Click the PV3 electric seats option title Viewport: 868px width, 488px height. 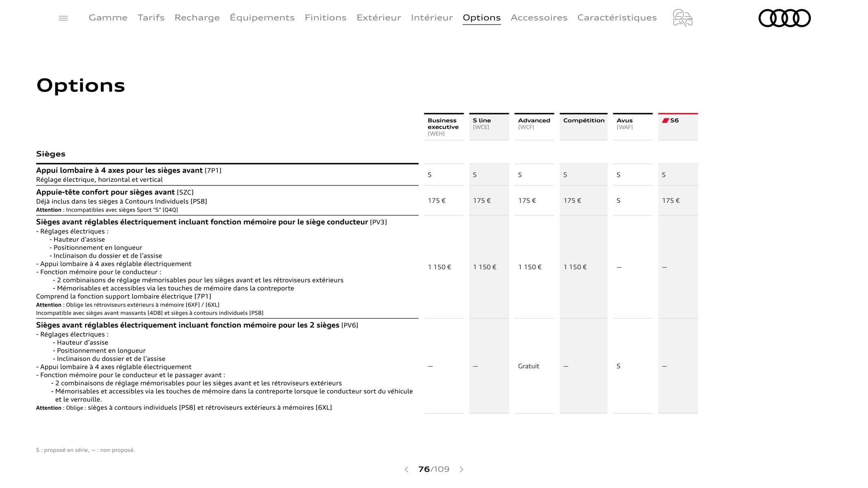pos(211,222)
